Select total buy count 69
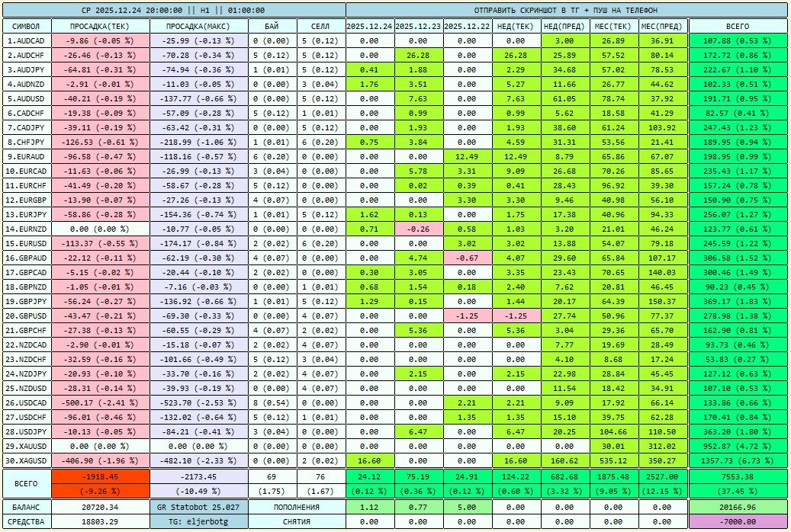This screenshot has width=791, height=532. (272, 477)
